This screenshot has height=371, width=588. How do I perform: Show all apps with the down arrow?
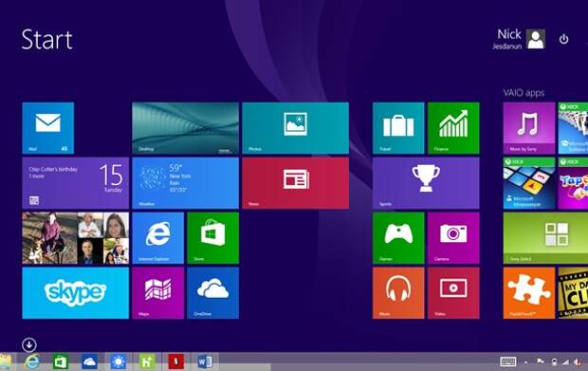click(29, 344)
